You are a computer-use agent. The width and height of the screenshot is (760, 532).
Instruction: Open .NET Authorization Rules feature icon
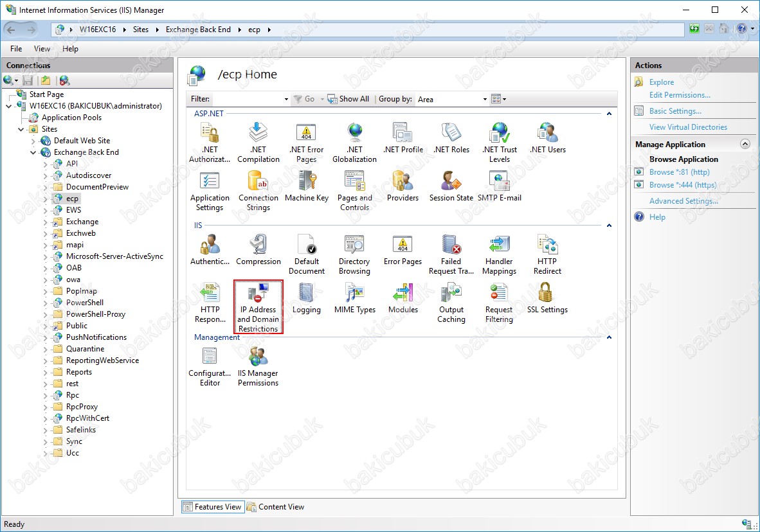point(210,143)
